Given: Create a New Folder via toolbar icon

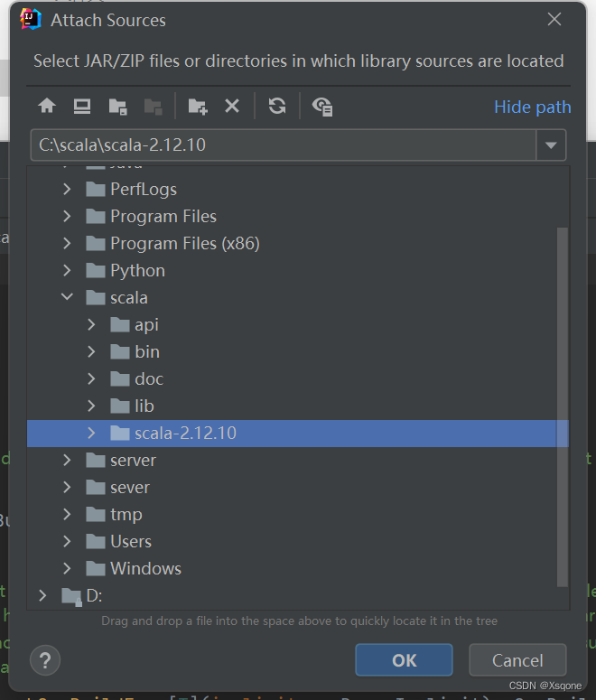Looking at the screenshot, I should [198, 107].
